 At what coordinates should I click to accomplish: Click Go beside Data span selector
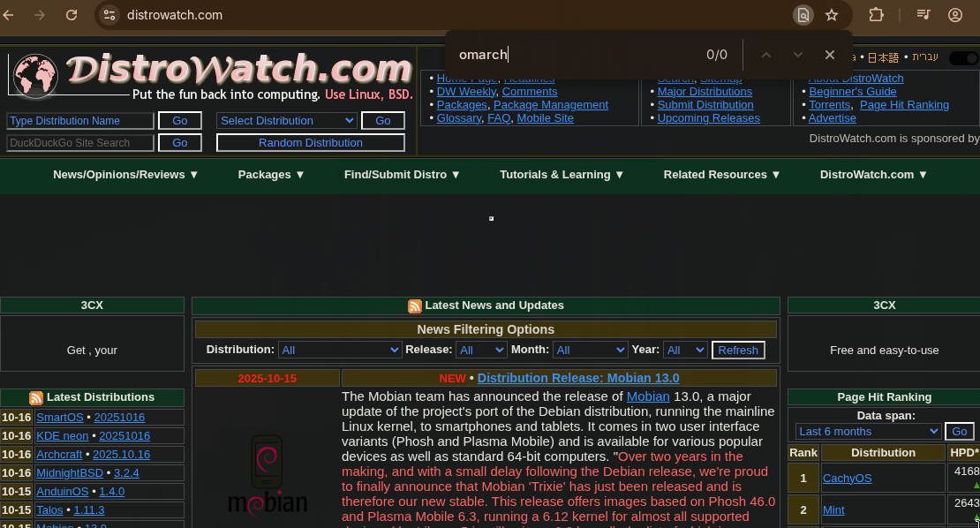point(960,432)
